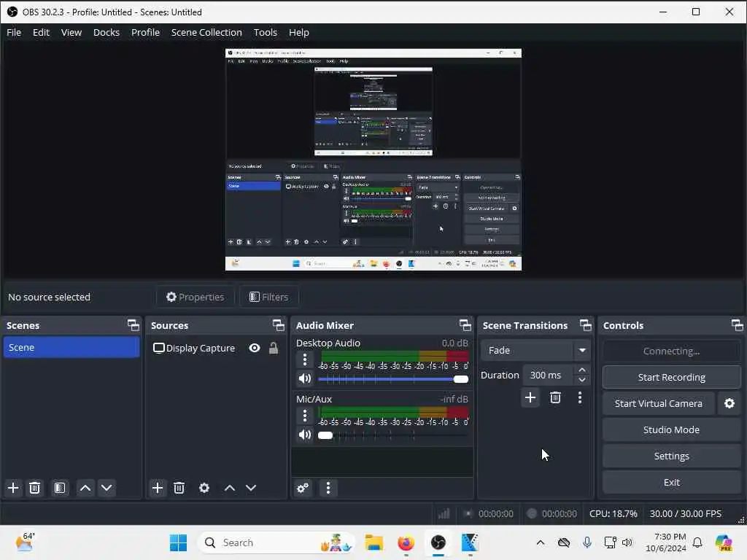Screen dimensions: 747x560
Task: Open the Tools menu
Action: [266, 32]
